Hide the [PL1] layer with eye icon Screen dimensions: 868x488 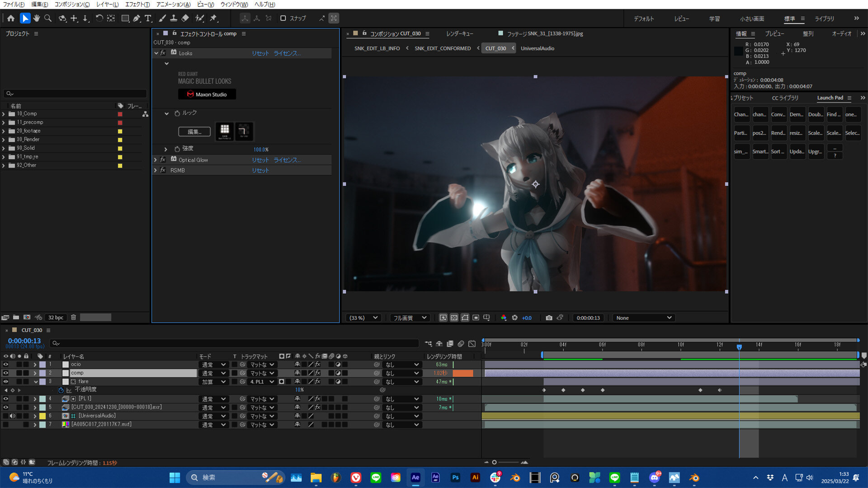[x=6, y=399]
